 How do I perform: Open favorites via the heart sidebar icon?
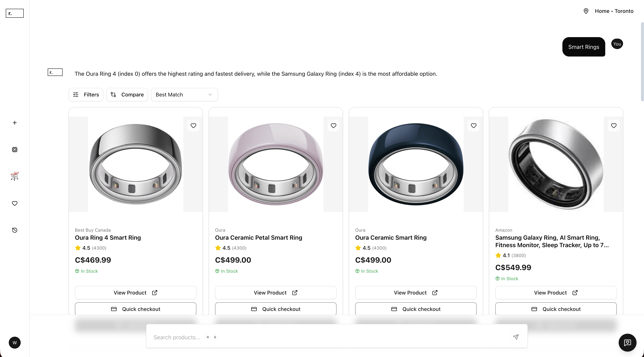click(x=15, y=203)
